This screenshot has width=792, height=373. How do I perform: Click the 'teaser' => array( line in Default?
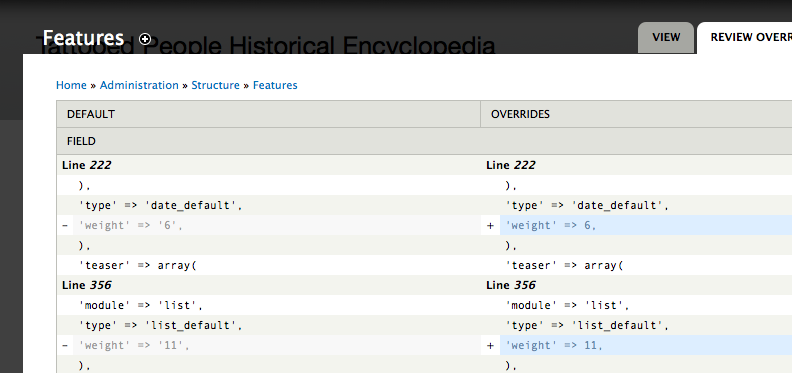[137, 265]
